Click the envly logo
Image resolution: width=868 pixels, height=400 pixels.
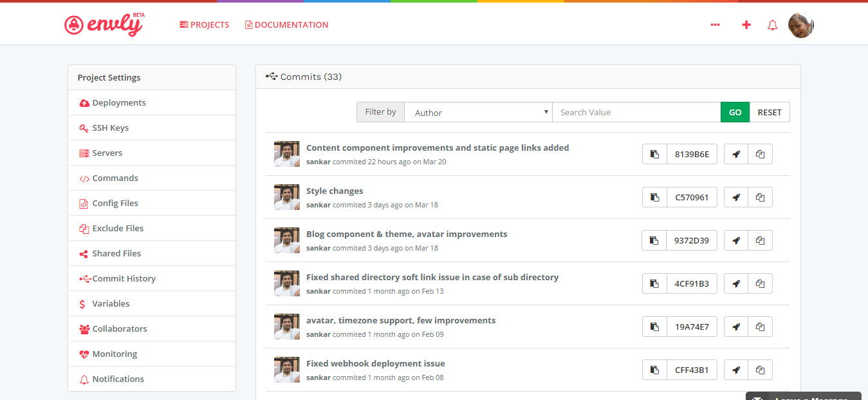pyautogui.click(x=104, y=24)
